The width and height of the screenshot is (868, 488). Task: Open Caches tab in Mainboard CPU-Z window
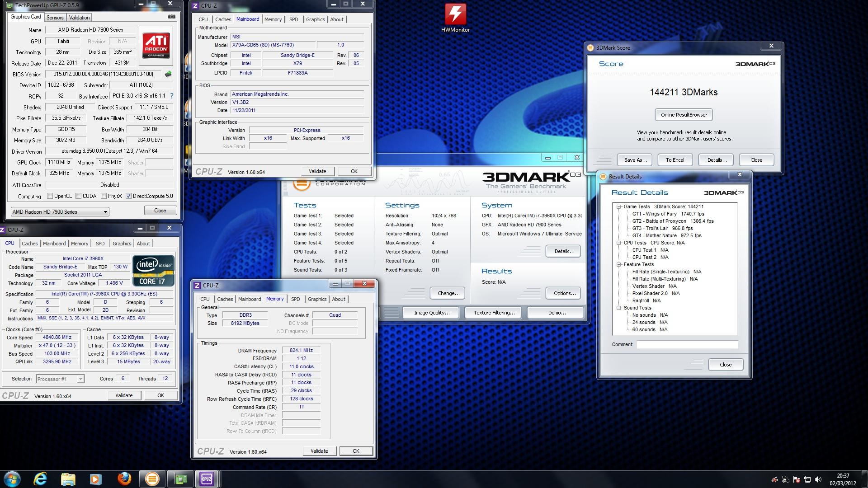click(x=223, y=19)
